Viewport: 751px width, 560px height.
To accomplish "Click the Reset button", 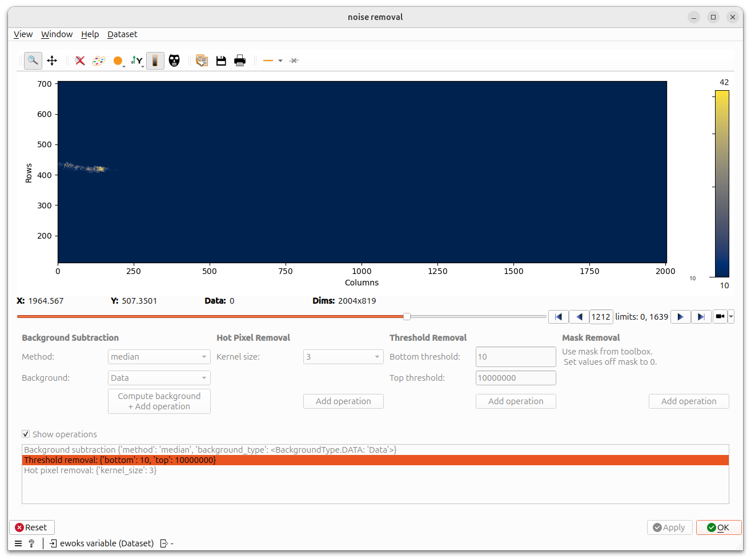I will click(x=31, y=527).
